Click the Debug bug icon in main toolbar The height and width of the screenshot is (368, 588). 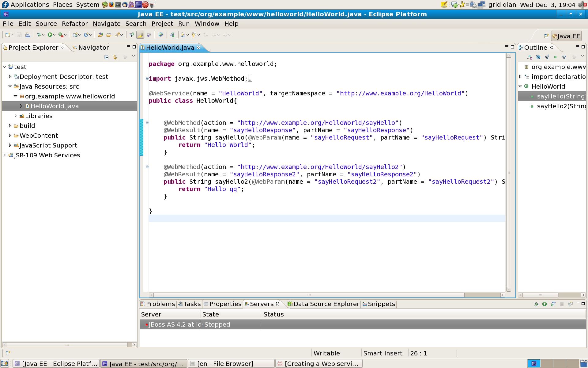tap(39, 35)
